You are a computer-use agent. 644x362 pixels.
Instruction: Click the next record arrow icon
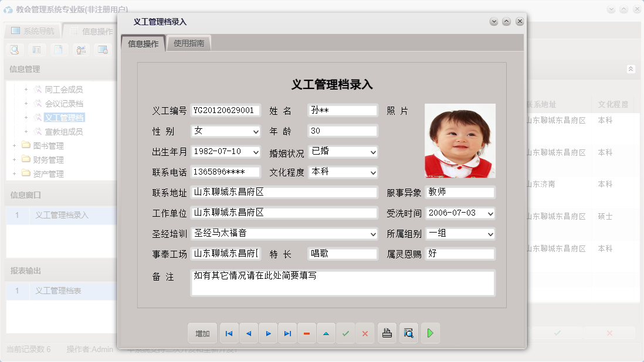(x=268, y=333)
